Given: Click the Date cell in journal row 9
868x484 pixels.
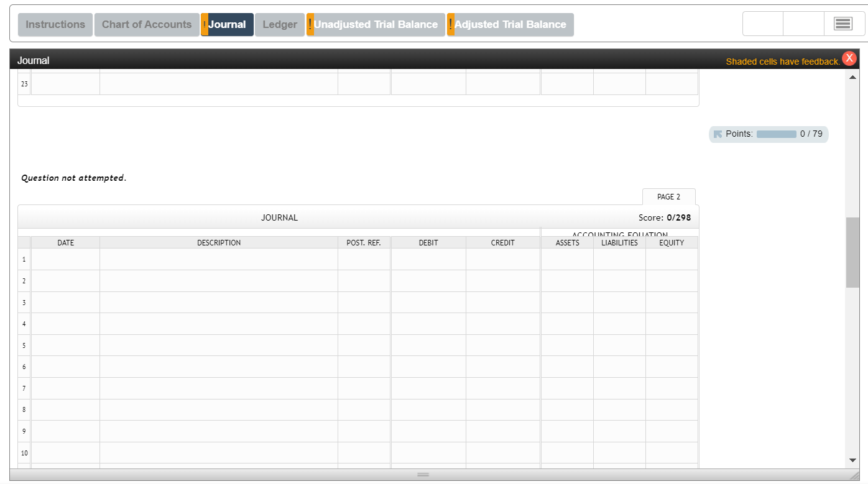Looking at the screenshot, I should (65, 431).
